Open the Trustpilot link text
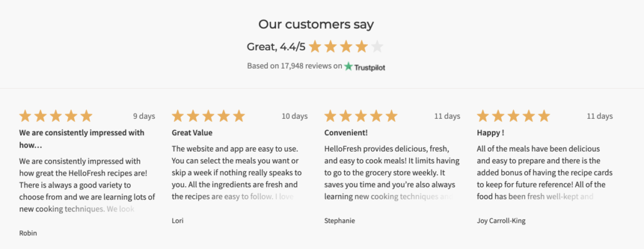This screenshot has width=644, height=249. [370, 67]
